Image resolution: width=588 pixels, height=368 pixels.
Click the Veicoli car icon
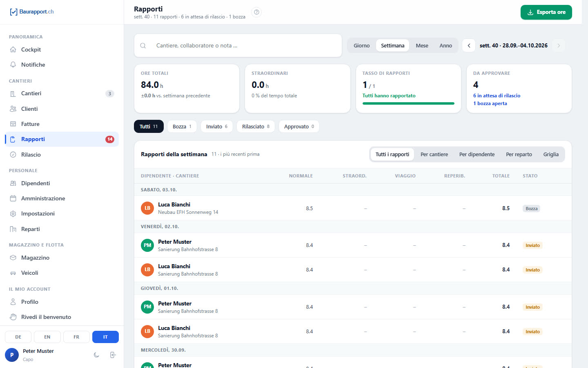(13, 273)
